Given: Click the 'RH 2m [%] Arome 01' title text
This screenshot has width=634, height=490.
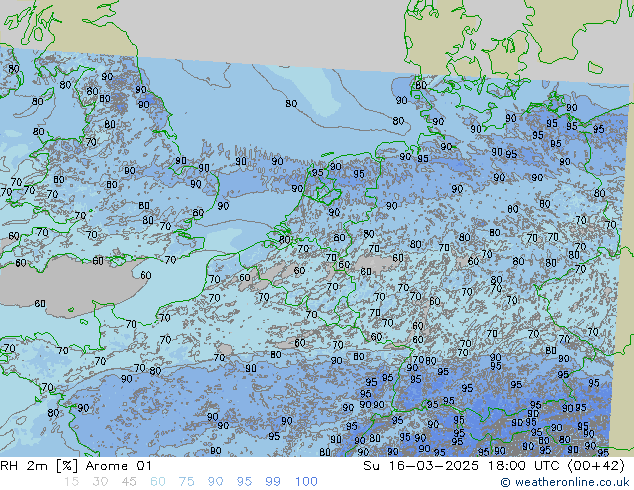Looking at the screenshot, I should pos(76,466).
